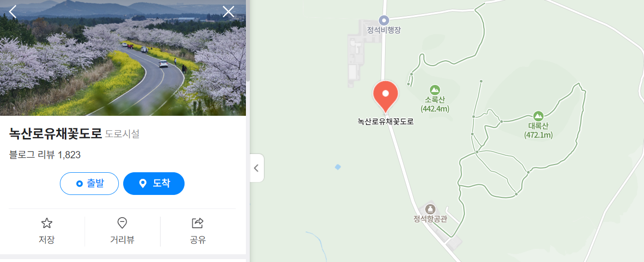Close the place detail panel
This screenshot has width=644, height=262.
pos(228,12)
